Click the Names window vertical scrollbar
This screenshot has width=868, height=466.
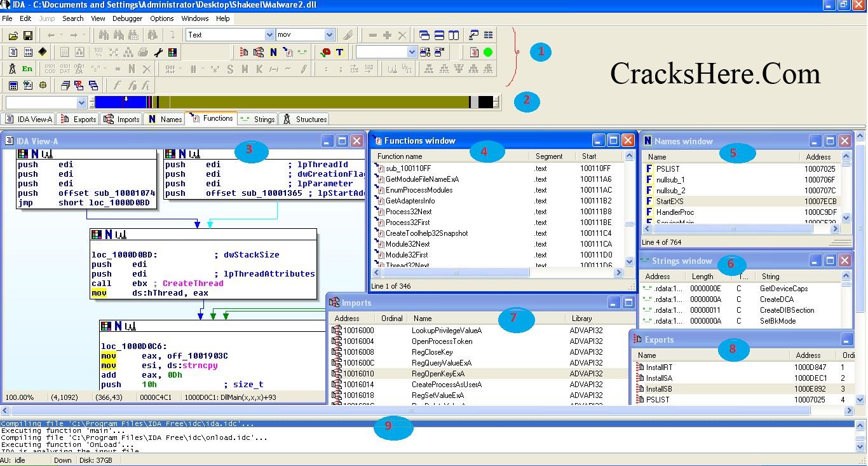click(x=846, y=187)
